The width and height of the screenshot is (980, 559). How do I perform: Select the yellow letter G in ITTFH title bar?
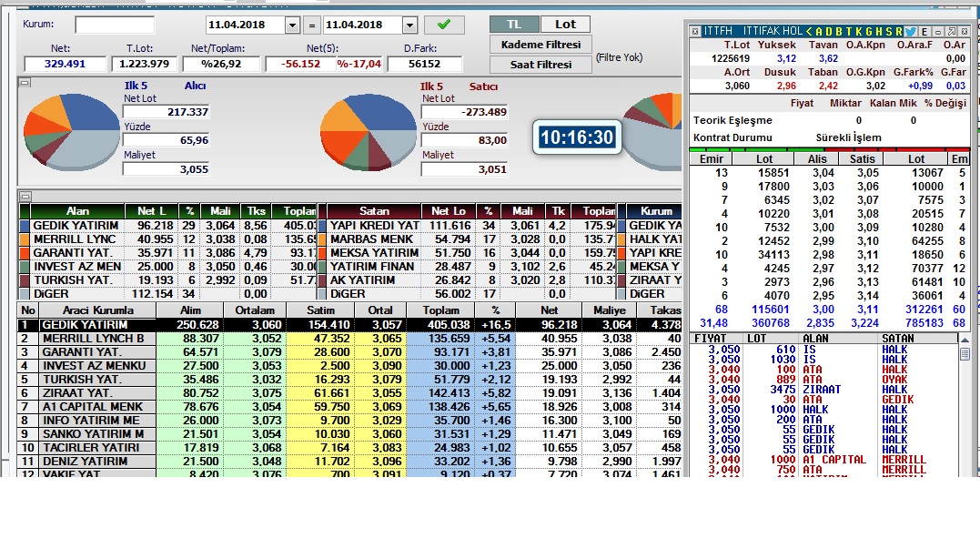click(869, 31)
